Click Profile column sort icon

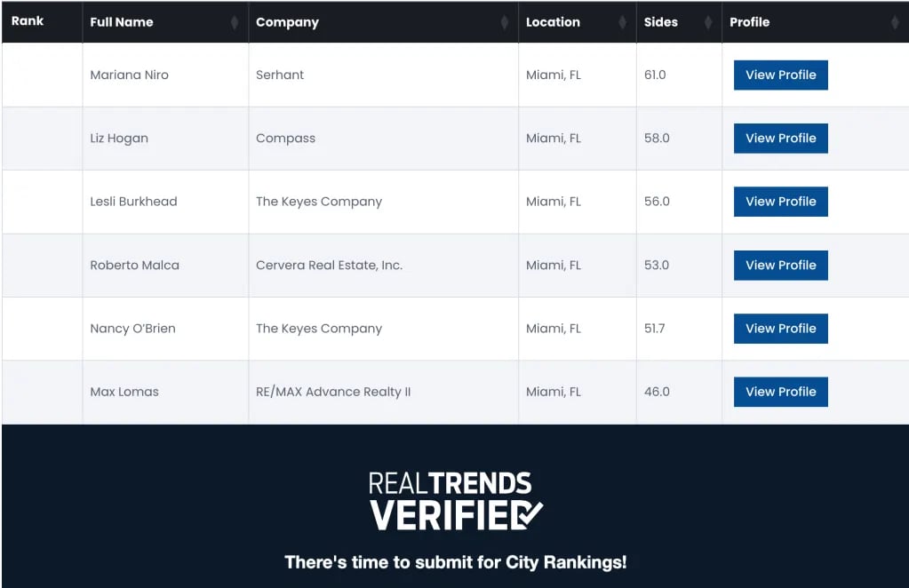895,22
